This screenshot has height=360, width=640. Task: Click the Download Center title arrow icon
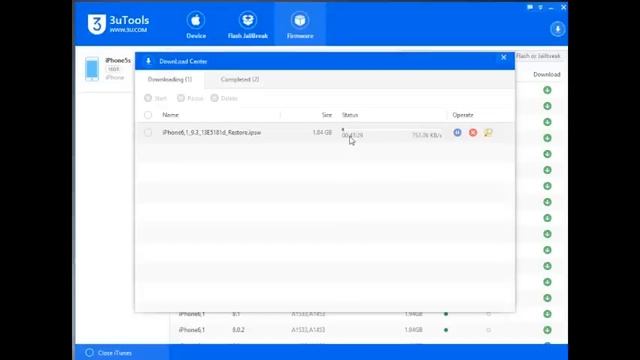click(148, 61)
